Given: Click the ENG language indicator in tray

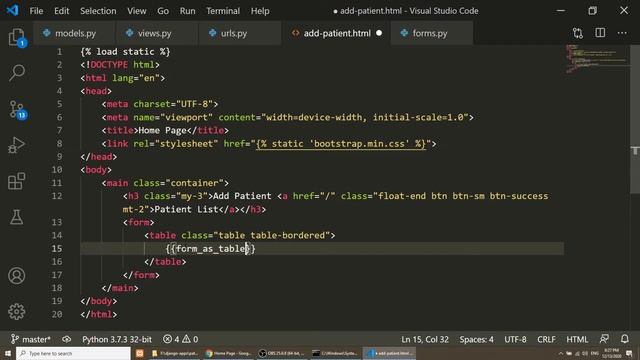Looking at the screenshot, I should pos(595,353).
